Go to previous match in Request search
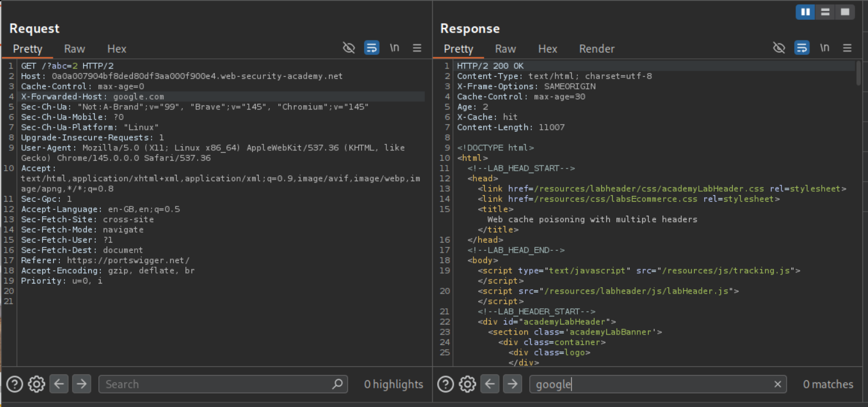 click(59, 384)
